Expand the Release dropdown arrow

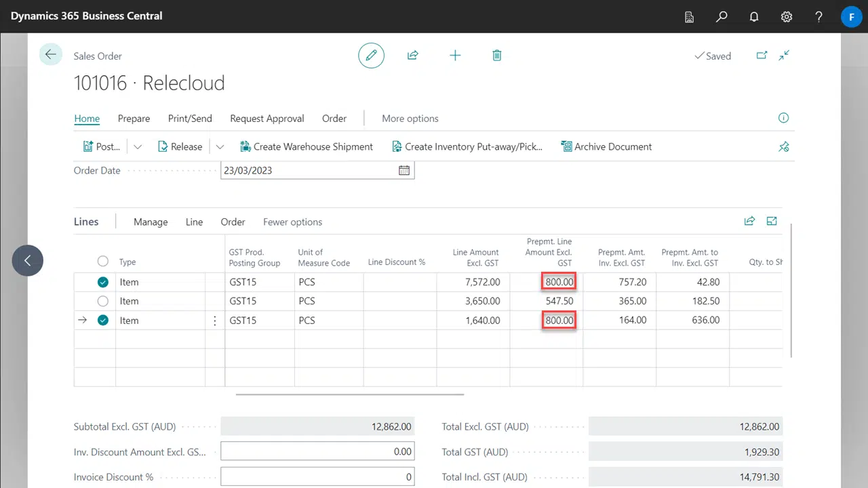coord(220,146)
